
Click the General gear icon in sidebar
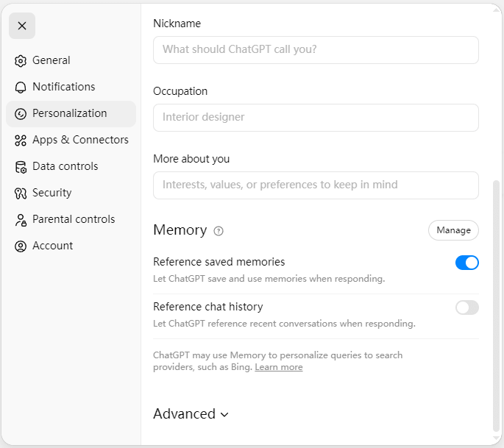pos(21,61)
